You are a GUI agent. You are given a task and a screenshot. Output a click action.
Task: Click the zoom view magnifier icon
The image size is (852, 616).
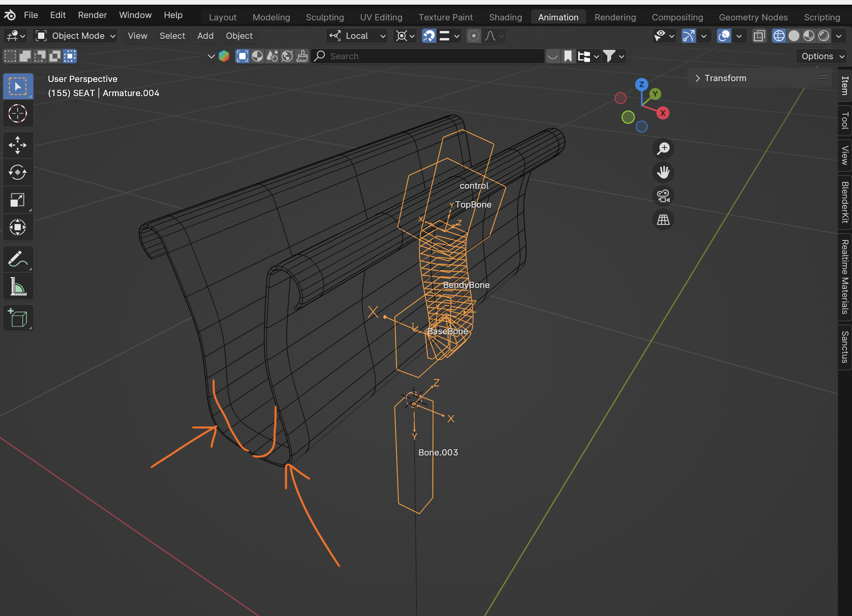[663, 149]
